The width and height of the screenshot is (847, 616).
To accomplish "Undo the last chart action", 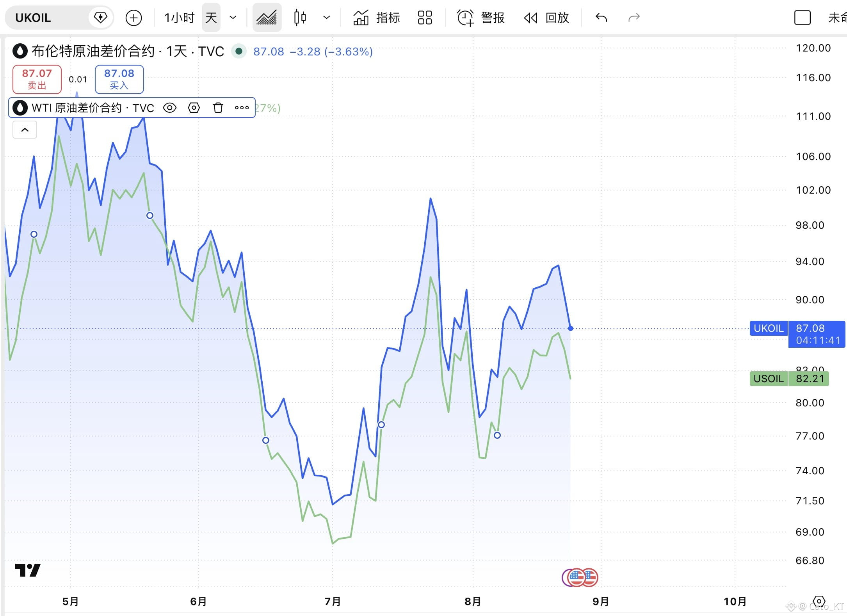I will coord(601,18).
